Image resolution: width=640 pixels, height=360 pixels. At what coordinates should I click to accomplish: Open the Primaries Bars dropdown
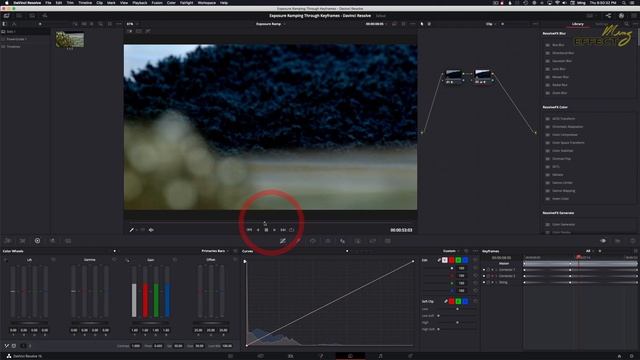[216, 251]
